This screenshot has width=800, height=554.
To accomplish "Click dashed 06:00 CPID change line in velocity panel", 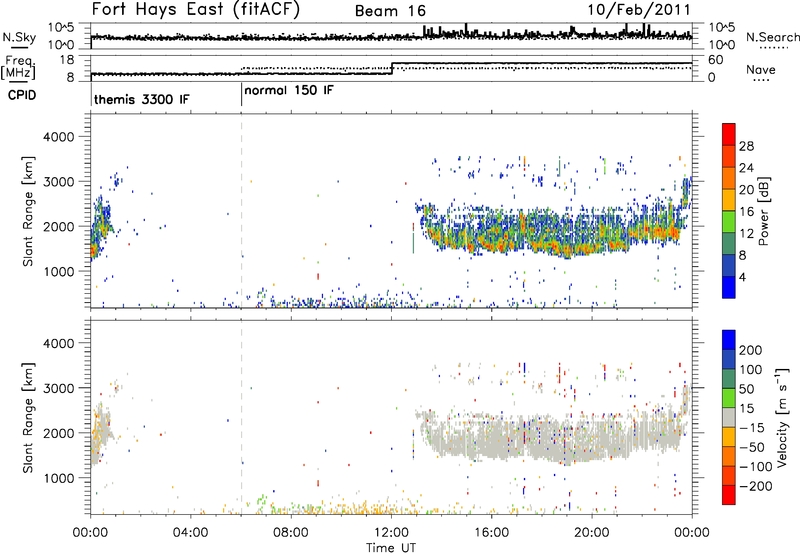I will [241, 417].
